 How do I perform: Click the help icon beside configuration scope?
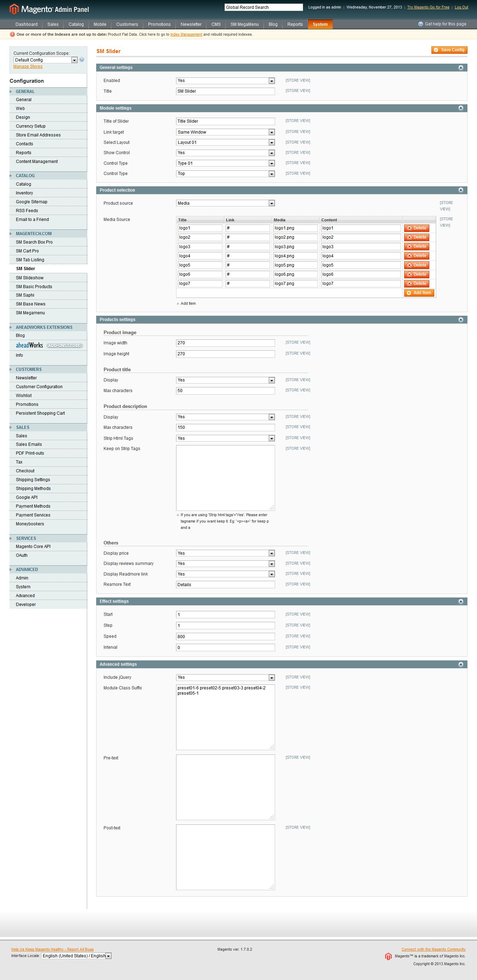[x=82, y=60]
